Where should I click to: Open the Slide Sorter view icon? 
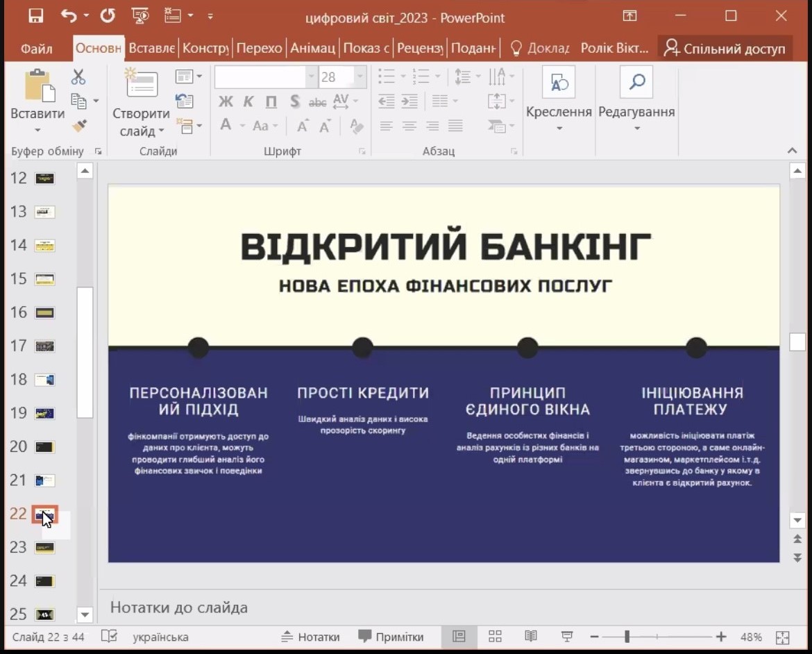pyautogui.click(x=495, y=637)
